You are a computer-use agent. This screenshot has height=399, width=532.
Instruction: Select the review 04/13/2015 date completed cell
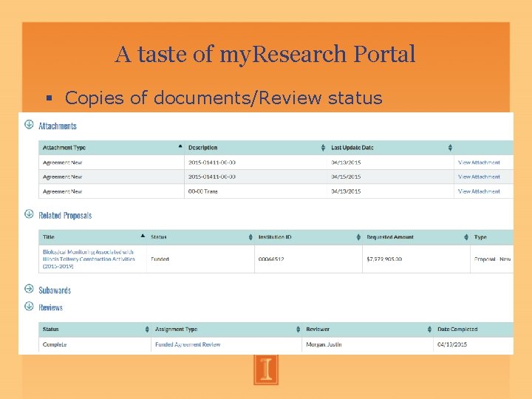pos(474,344)
